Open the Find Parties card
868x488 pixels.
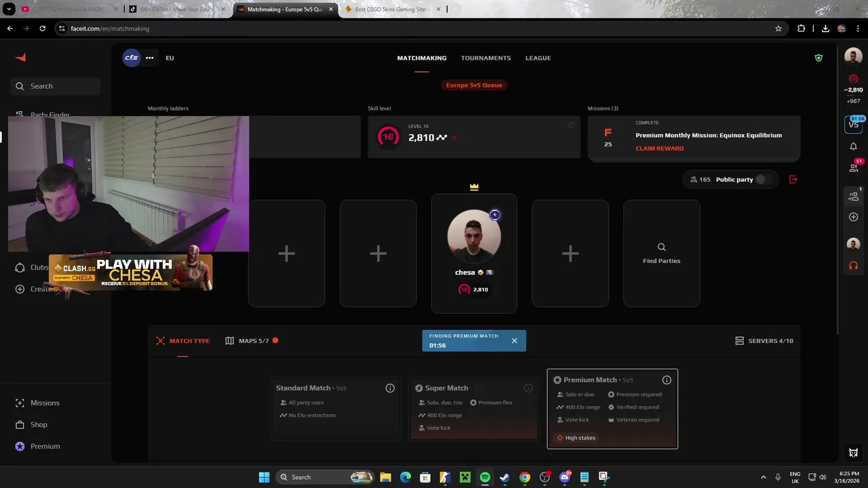pyautogui.click(x=661, y=253)
